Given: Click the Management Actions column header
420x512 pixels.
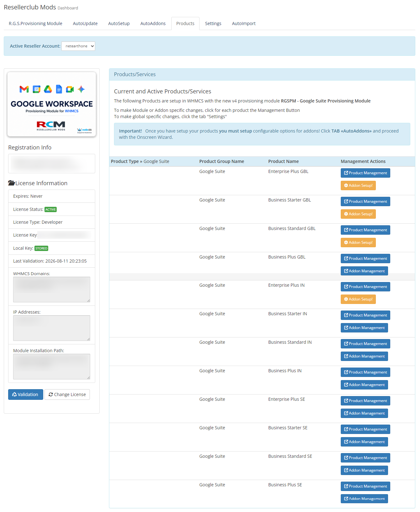Looking at the screenshot, I should point(363,161).
